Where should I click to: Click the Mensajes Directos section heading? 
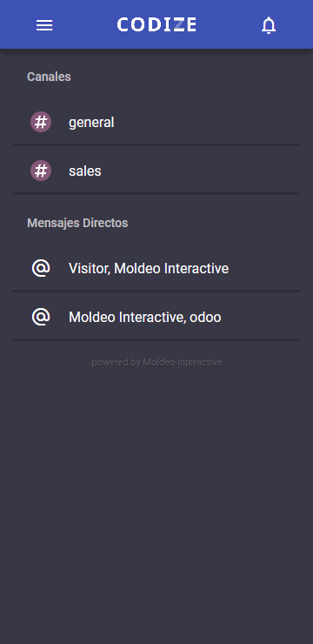tap(77, 223)
